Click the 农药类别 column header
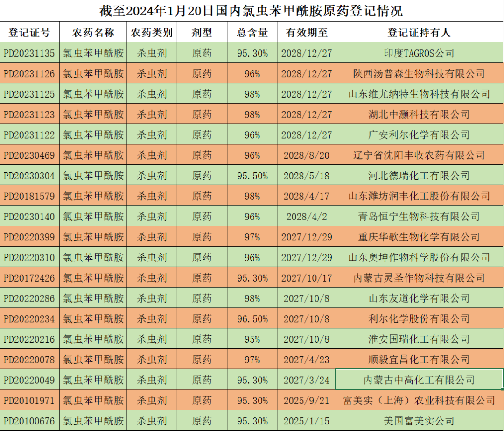This screenshot has width=504, height=431. [x=152, y=32]
